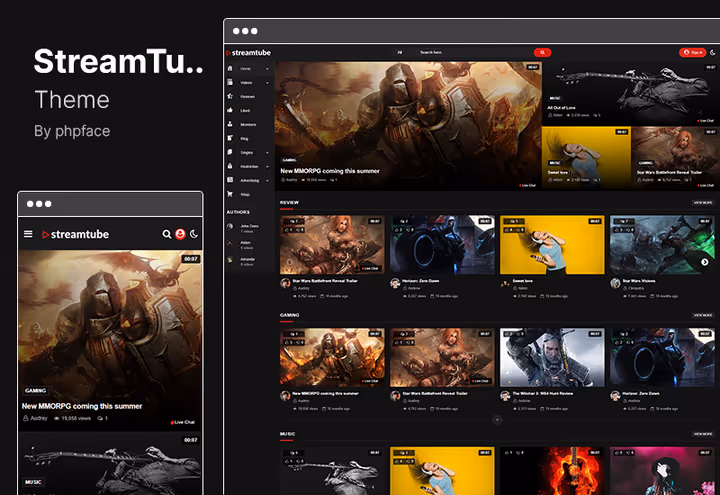Open author John Does avatar in sidebar
720x495 pixels.
coord(230,226)
